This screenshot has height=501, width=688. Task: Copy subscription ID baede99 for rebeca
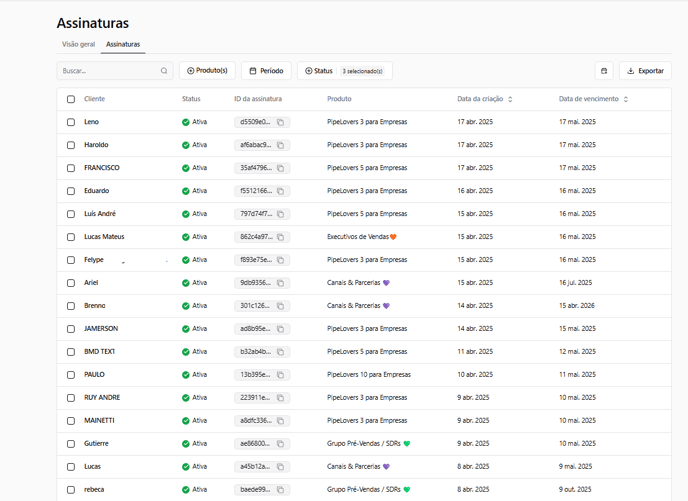coord(280,490)
